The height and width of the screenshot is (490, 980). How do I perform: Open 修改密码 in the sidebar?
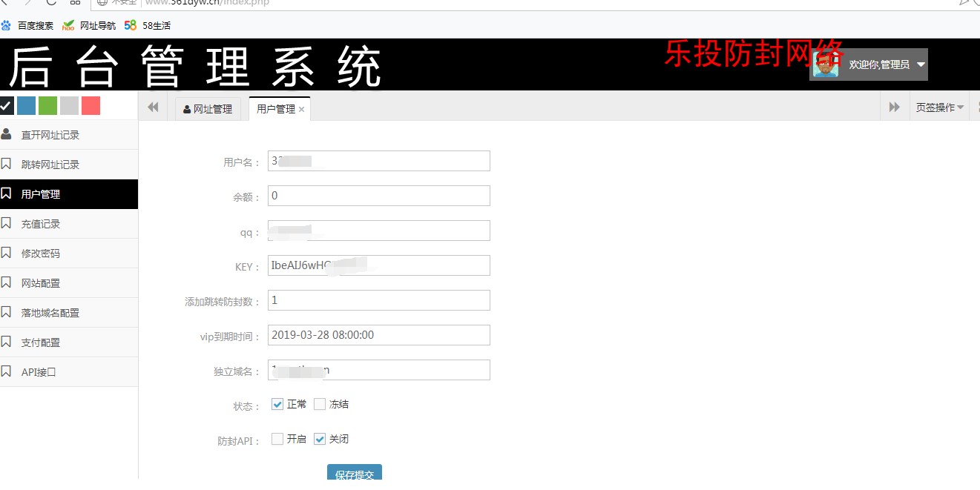point(69,254)
